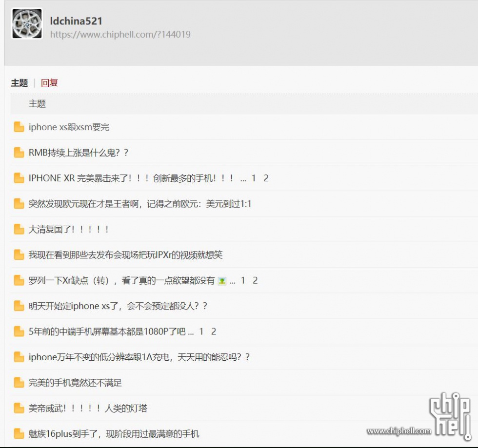Open thread 大清复国了！！！！！

point(69,230)
